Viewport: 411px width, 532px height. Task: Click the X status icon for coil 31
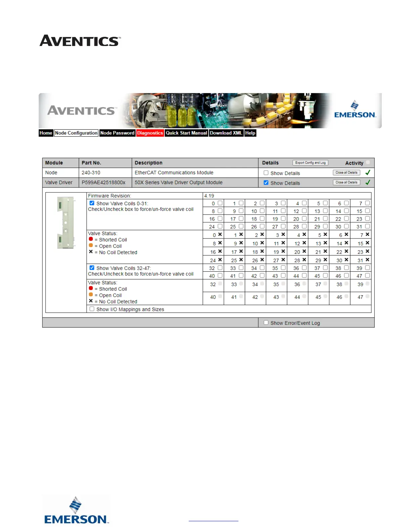tap(367, 260)
